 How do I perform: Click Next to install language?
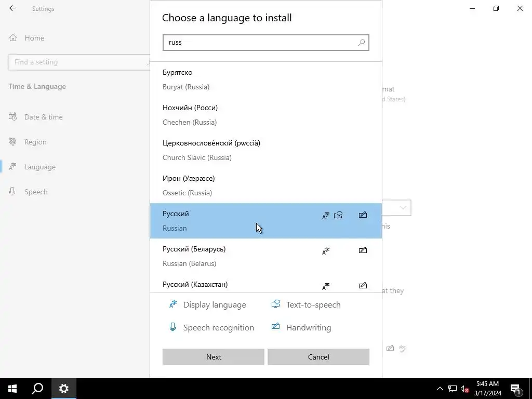point(214,357)
